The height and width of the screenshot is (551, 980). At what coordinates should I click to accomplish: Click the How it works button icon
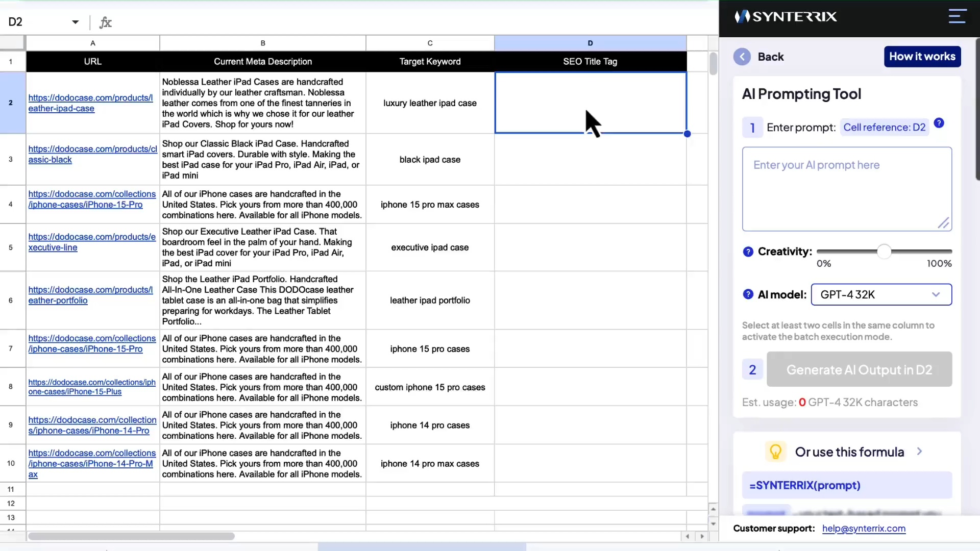point(922,57)
